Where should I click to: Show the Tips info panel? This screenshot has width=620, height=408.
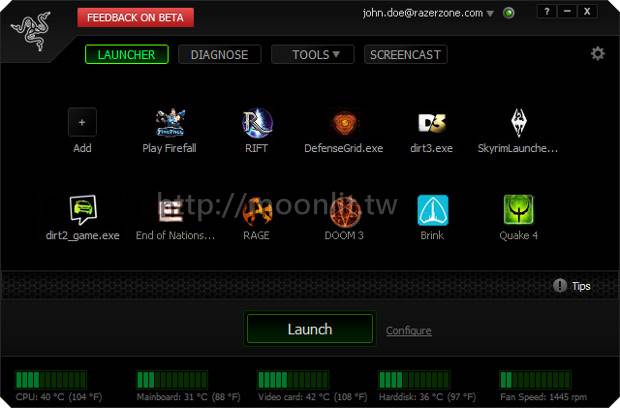pyautogui.click(x=572, y=286)
